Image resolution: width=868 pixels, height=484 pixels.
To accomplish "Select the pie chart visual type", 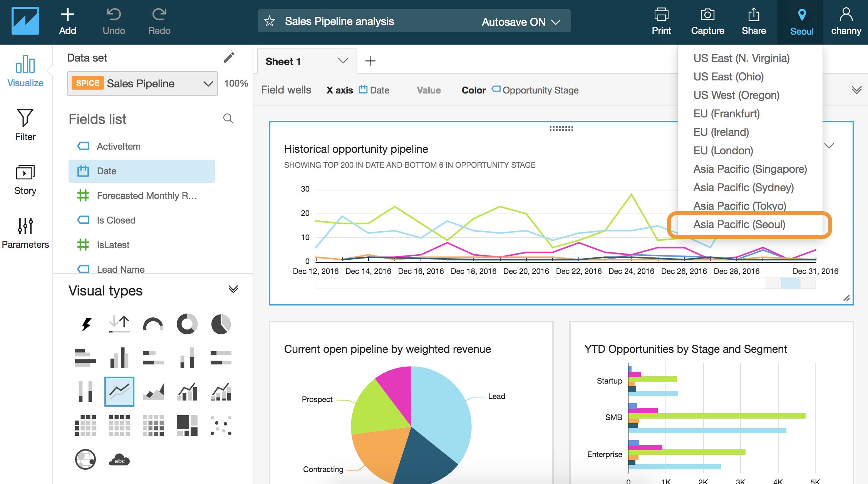I will pos(221,324).
